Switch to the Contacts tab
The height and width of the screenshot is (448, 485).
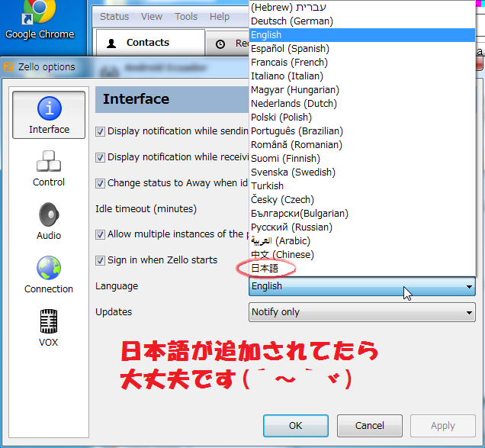[x=151, y=43]
